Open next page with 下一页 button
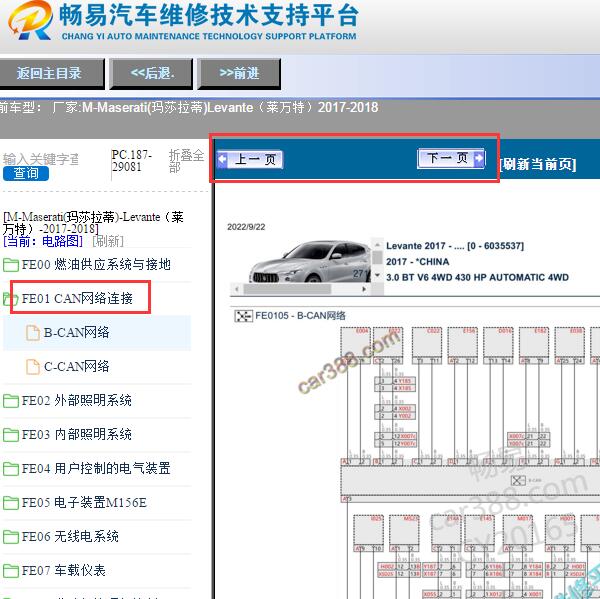 pyautogui.click(x=452, y=158)
